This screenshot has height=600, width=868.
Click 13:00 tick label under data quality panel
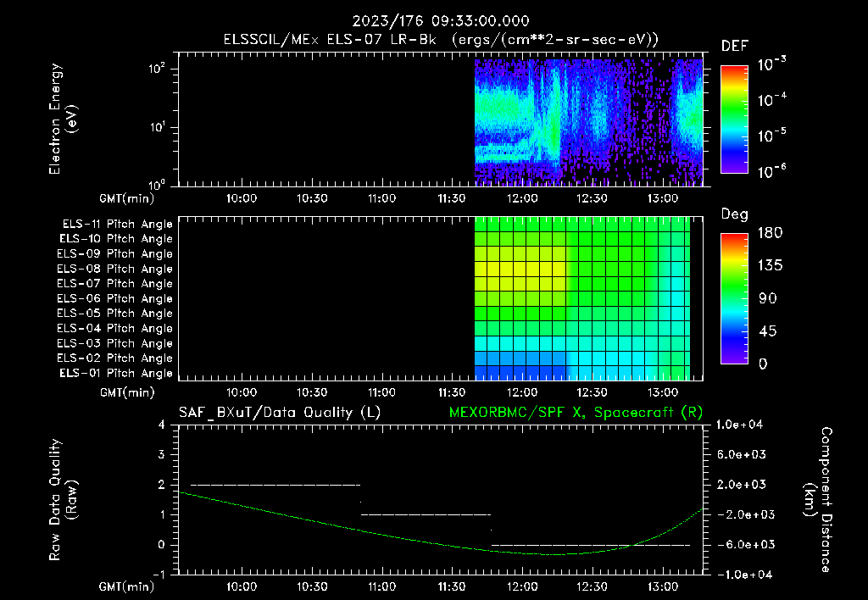coord(663,586)
